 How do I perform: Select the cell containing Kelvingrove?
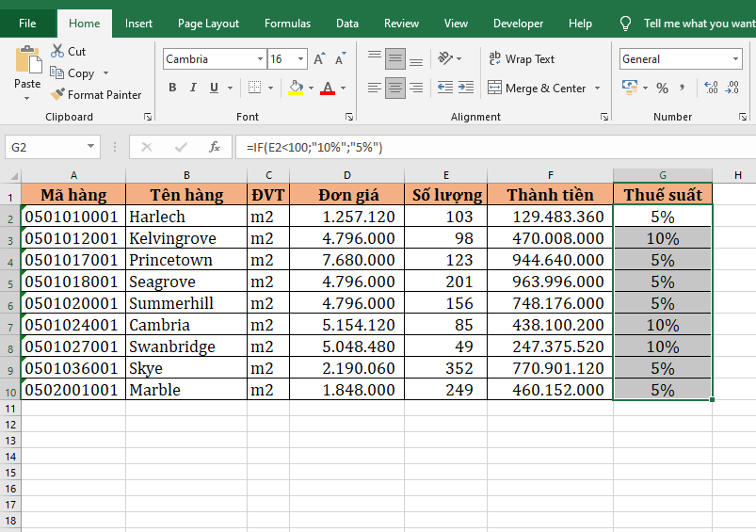click(185, 238)
